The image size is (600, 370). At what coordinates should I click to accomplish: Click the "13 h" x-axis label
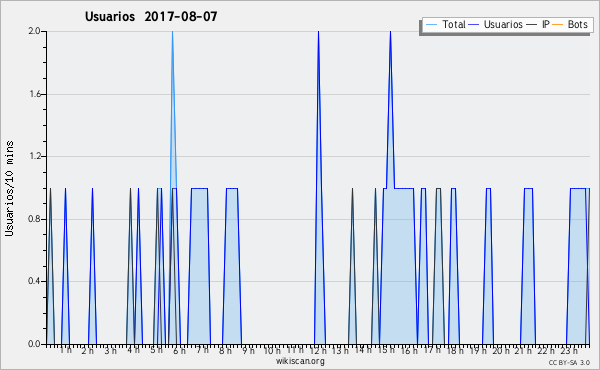341,350
